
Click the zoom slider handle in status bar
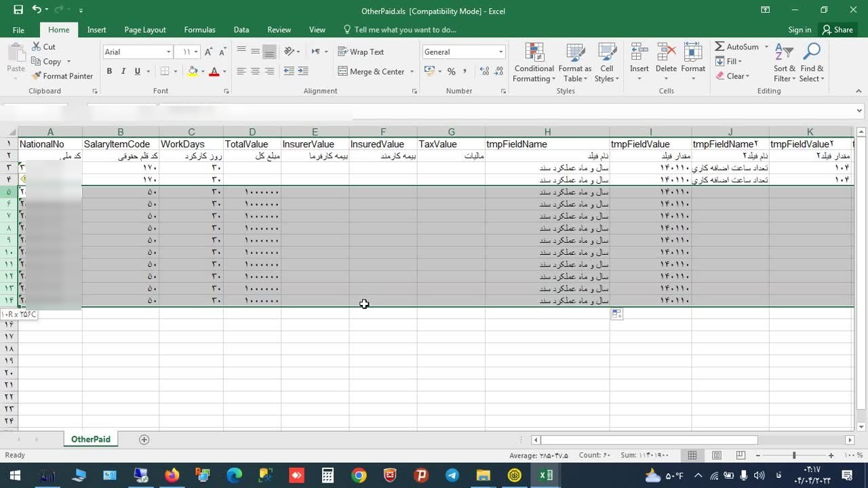point(794,455)
